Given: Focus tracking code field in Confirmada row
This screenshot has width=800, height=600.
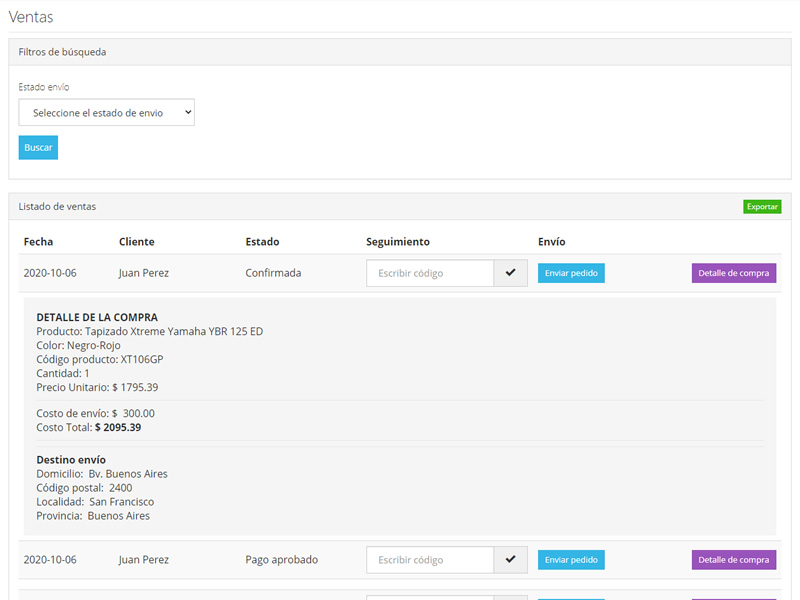Looking at the screenshot, I should (430, 273).
